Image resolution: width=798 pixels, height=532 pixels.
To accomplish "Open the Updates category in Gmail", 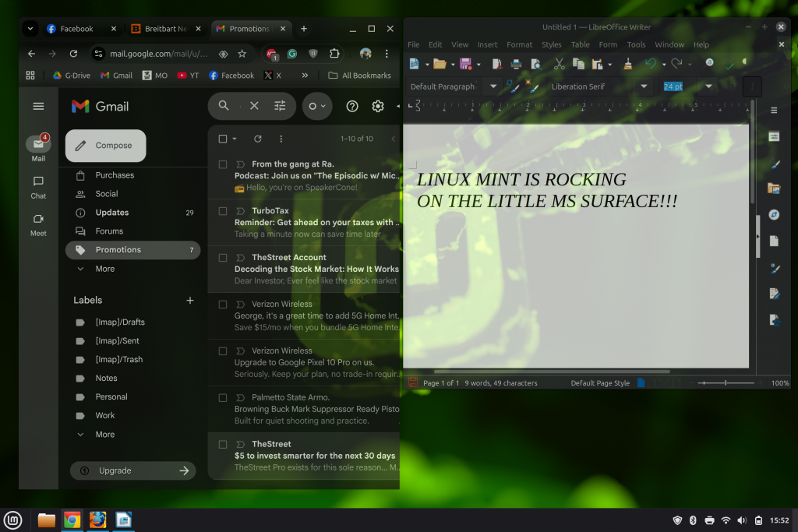I will pyautogui.click(x=112, y=213).
